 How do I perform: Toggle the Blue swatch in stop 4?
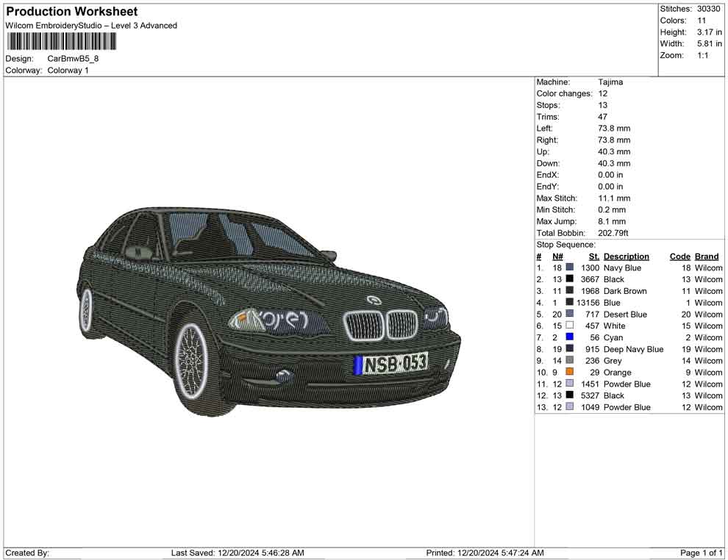(x=569, y=302)
